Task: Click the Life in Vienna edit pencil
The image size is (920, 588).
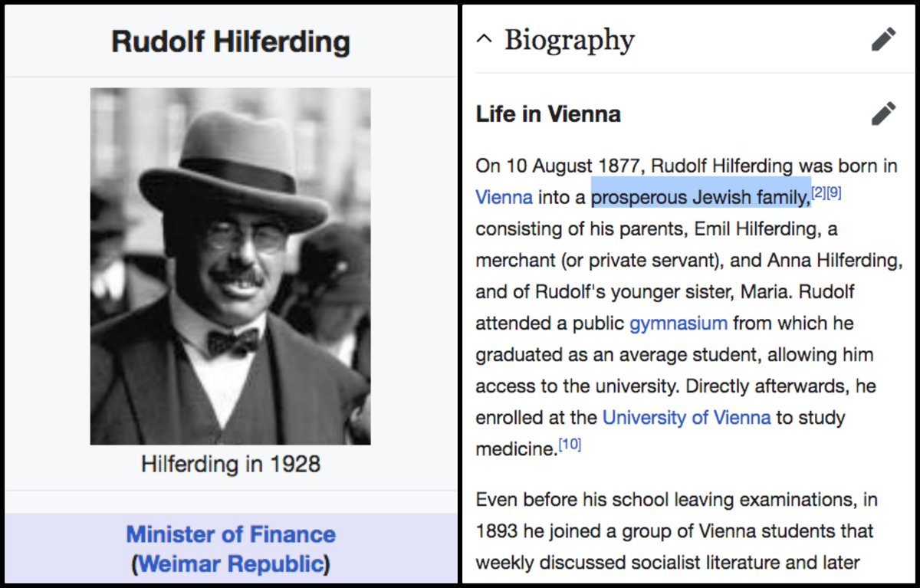Action: 883,113
